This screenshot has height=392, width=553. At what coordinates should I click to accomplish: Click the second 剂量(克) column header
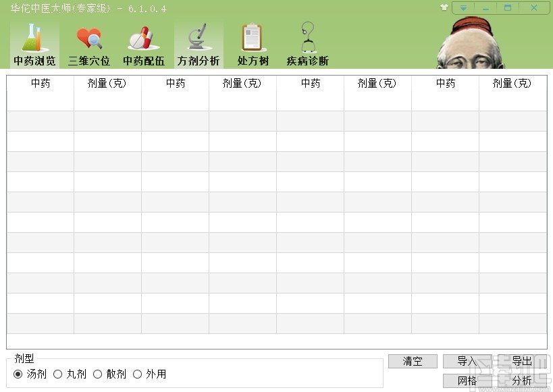pyautogui.click(x=242, y=83)
